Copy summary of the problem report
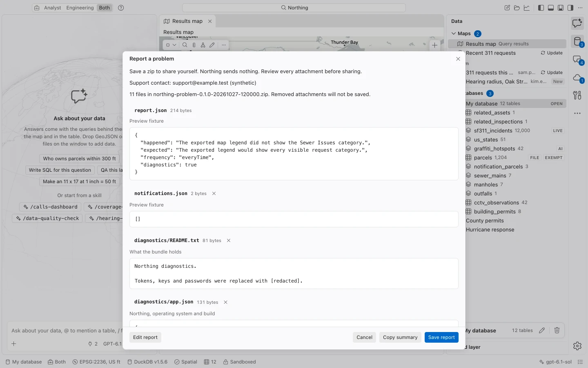588x368 pixels. click(x=400, y=337)
